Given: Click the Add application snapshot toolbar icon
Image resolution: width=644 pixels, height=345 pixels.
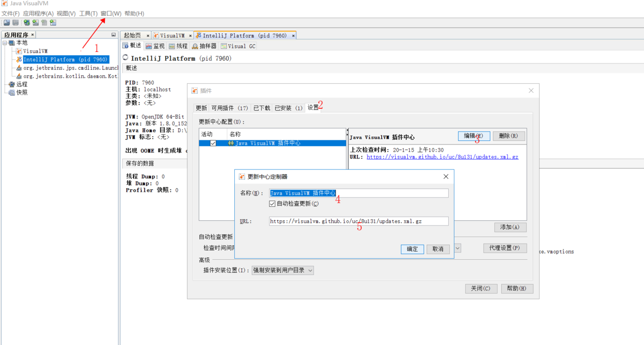Looking at the screenshot, I should coord(53,22).
